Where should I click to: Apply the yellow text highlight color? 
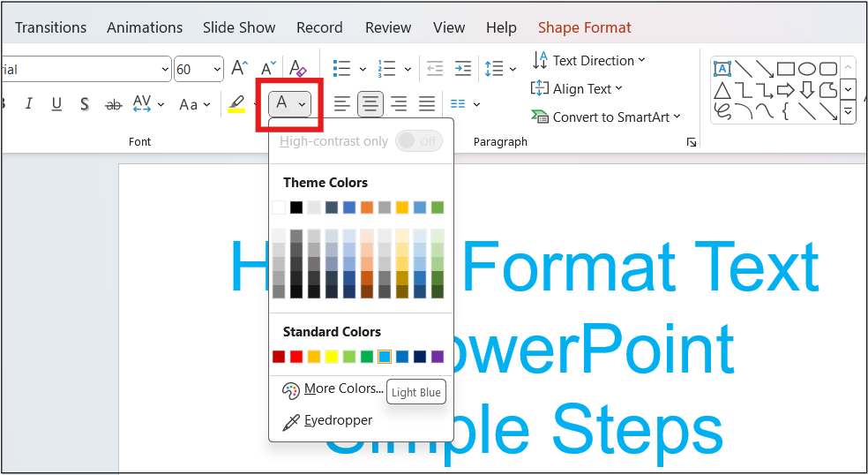(x=236, y=104)
